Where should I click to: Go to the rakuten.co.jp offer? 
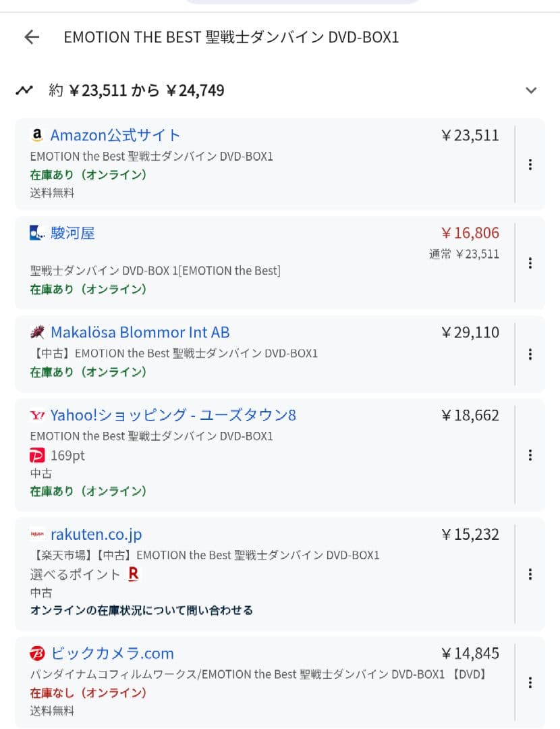[96, 535]
